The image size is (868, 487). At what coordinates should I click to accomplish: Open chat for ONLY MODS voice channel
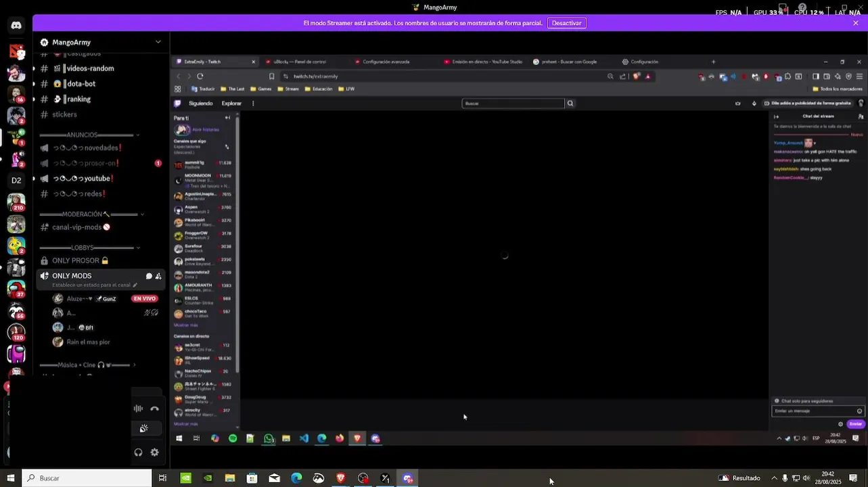point(148,276)
